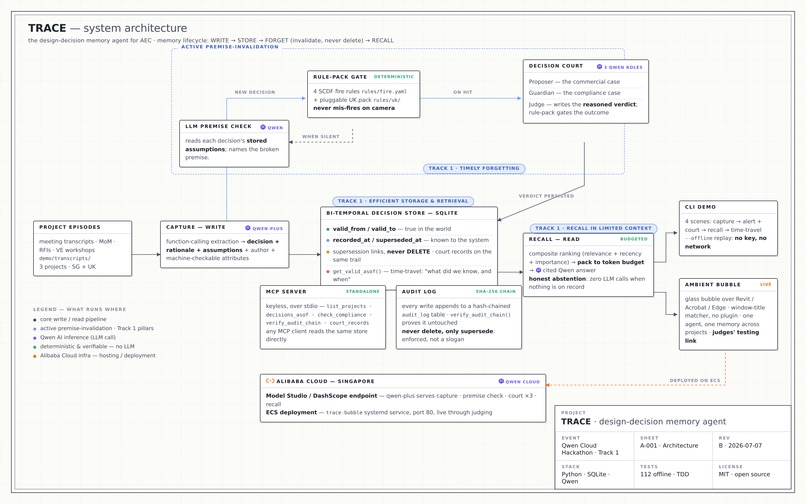The width and height of the screenshot is (806, 504).
Task: Click the blue bullet beside recorded_at / superseded_at
Action: [x=327, y=240]
